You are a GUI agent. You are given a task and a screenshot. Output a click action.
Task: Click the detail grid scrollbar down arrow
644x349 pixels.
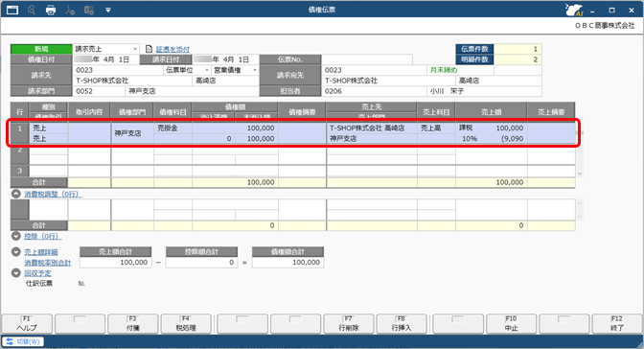tap(580, 174)
